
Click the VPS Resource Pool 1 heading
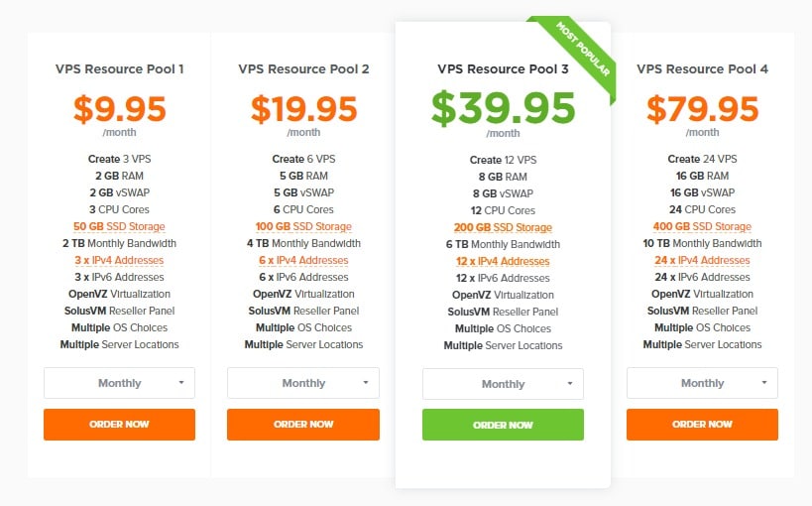click(120, 68)
